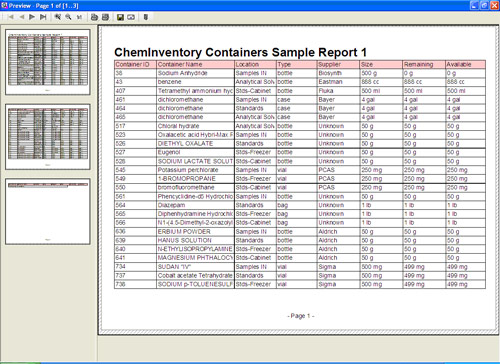
Task: Click the Cobalt acetate Tetrahydrate cell
Action: 195,275
